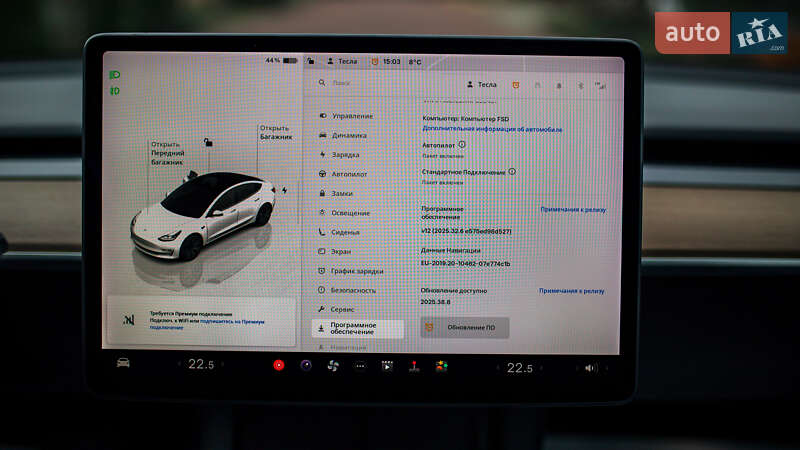Image resolution: width=800 pixels, height=450 pixels.
Task: Open the Экран settings menu
Action: 335,252
